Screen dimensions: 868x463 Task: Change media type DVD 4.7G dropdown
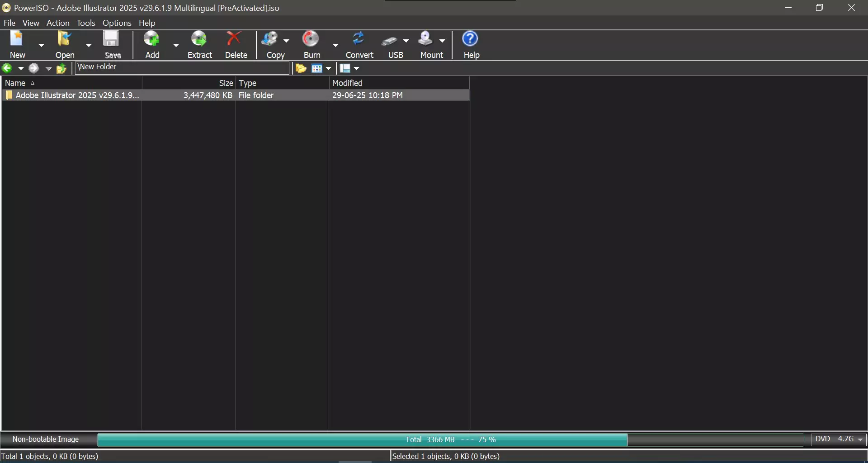click(839, 439)
